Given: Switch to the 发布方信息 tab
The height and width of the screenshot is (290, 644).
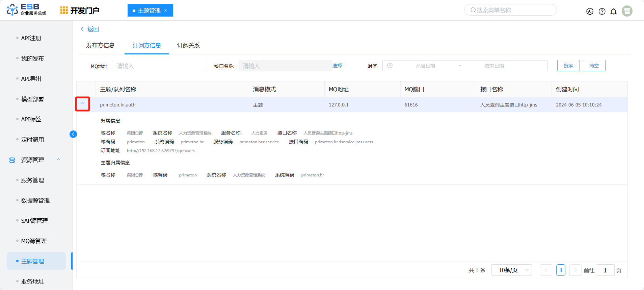Looking at the screenshot, I should [x=100, y=45].
